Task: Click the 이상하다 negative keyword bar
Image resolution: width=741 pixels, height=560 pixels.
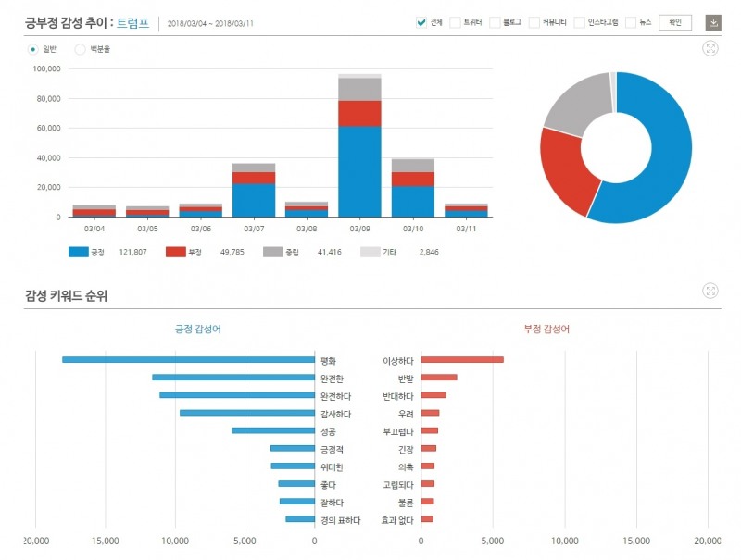Action: (462, 360)
